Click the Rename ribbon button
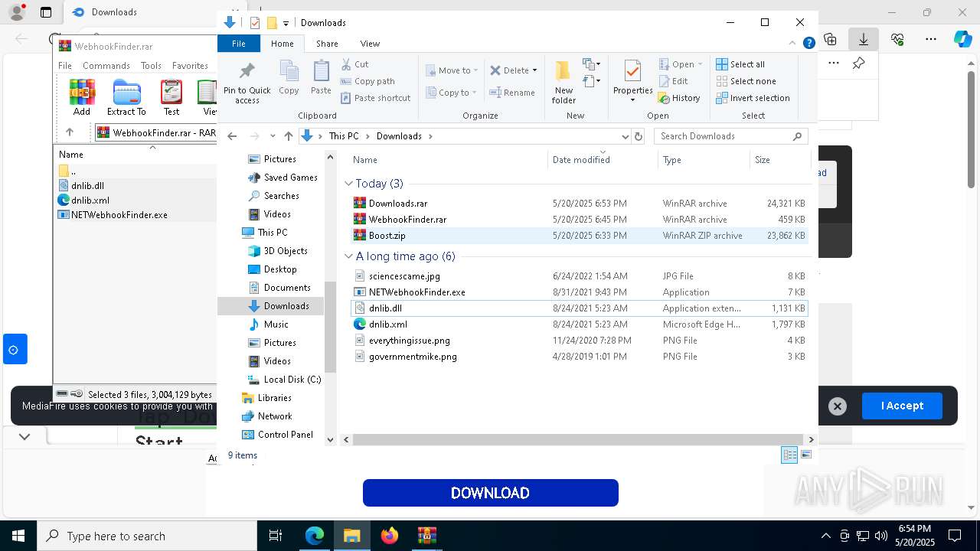The height and width of the screenshot is (551, 980). (x=512, y=93)
